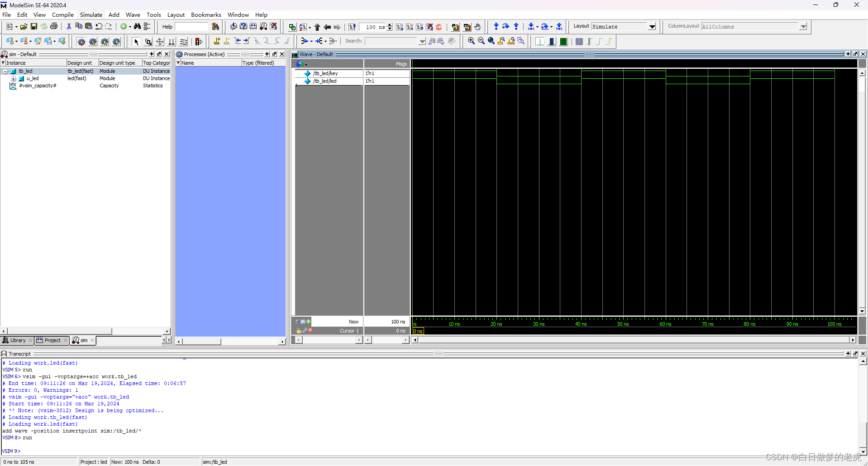Open the File menu
The width and height of the screenshot is (868, 466).
[6, 14]
